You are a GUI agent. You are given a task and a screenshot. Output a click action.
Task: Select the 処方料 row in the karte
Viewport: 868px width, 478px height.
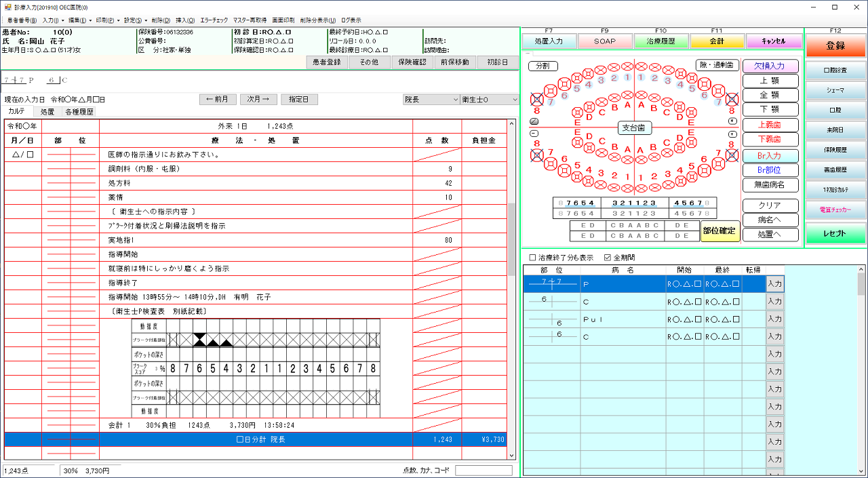tap(256, 183)
